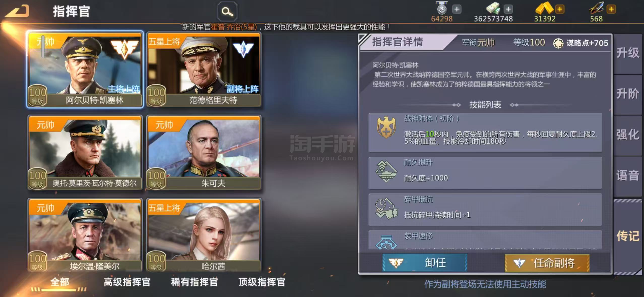The width and height of the screenshot is (644, 297).
Task: Open the commander search magnifier
Action: (227, 12)
